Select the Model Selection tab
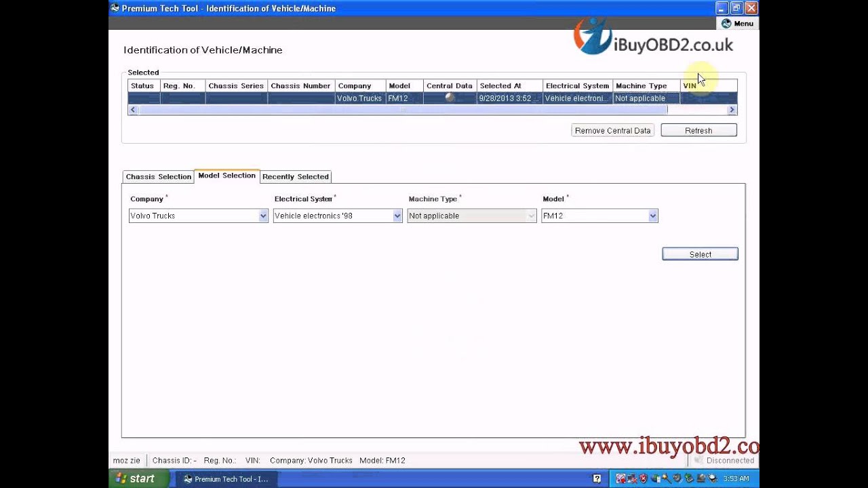The width and height of the screenshot is (868, 488). click(226, 176)
